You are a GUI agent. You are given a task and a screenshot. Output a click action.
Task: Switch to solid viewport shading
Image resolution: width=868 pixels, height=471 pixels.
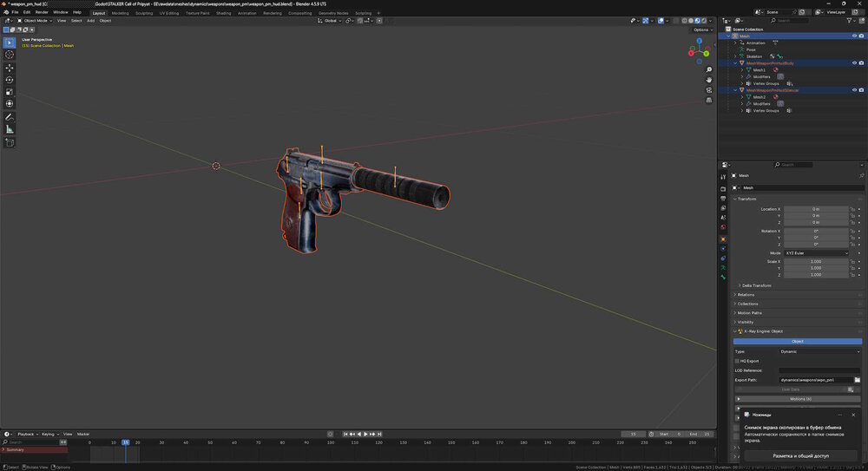690,21
